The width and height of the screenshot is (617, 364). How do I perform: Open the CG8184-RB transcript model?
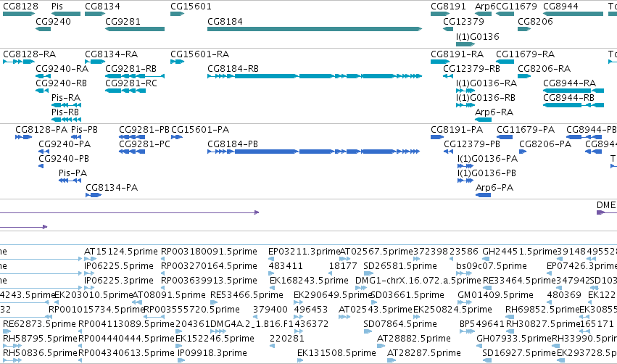(x=315, y=76)
